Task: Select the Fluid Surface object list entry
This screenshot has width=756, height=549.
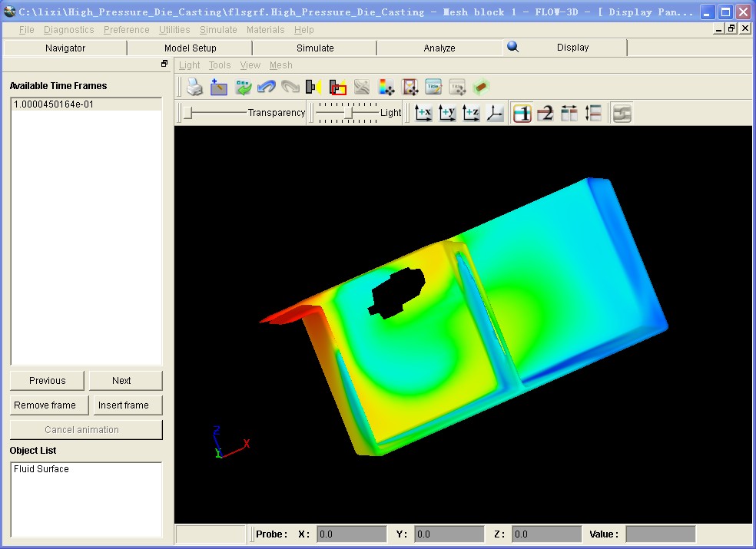Action: 41,469
